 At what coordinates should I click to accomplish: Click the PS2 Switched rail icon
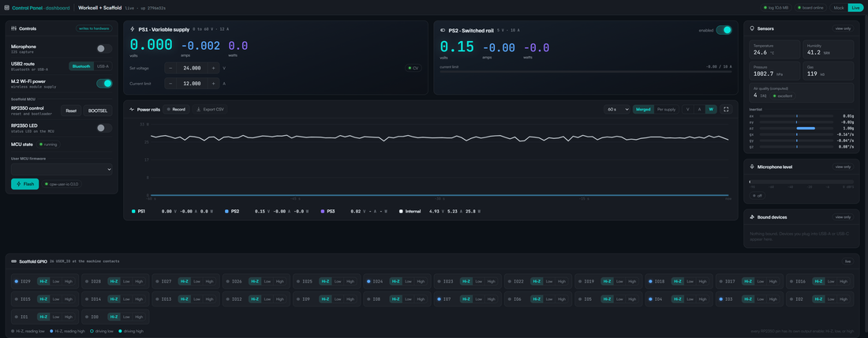[443, 31]
